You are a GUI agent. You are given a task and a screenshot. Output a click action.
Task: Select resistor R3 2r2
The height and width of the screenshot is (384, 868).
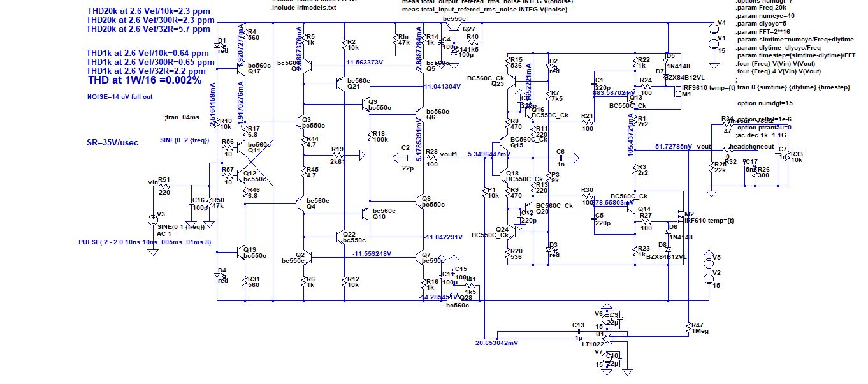(635, 170)
